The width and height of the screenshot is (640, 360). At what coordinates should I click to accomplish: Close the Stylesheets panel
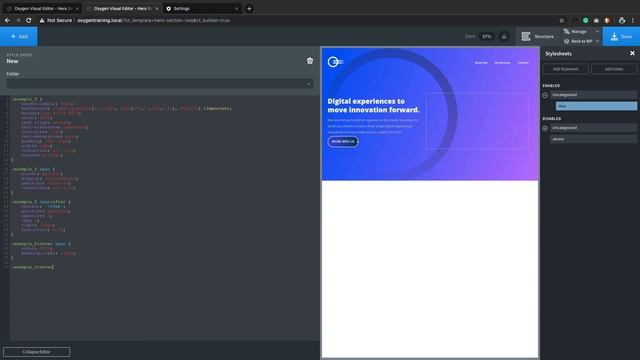(632, 53)
